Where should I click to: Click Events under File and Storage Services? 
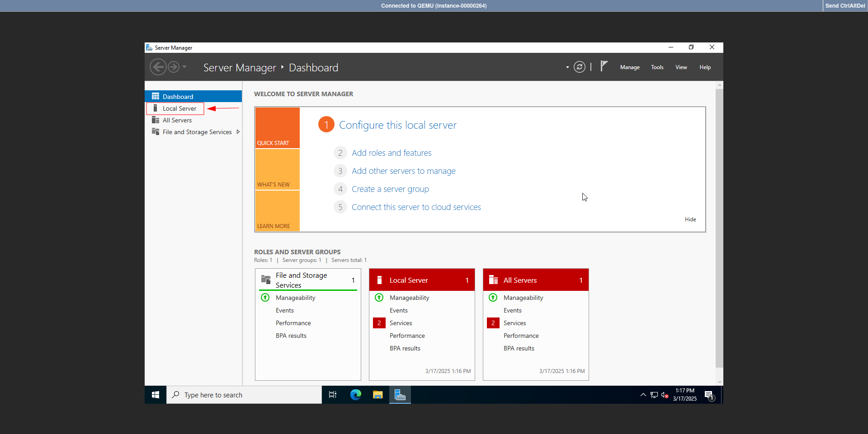point(285,310)
